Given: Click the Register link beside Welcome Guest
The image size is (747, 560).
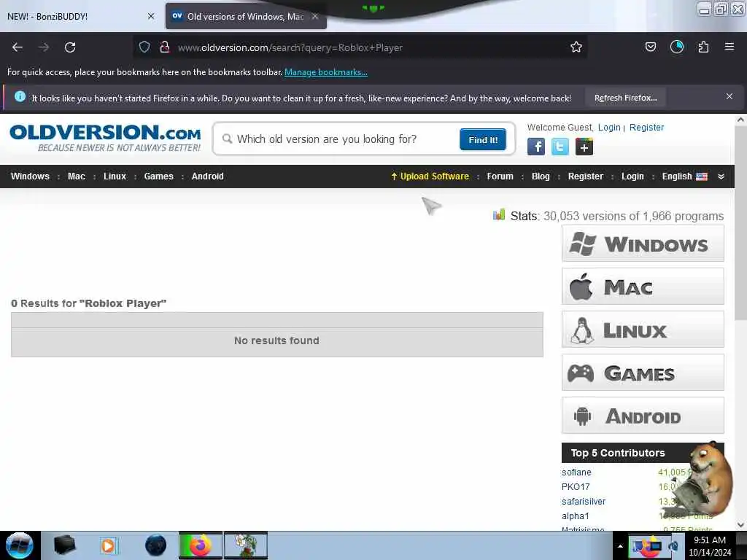Looking at the screenshot, I should click(x=646, y=127).
